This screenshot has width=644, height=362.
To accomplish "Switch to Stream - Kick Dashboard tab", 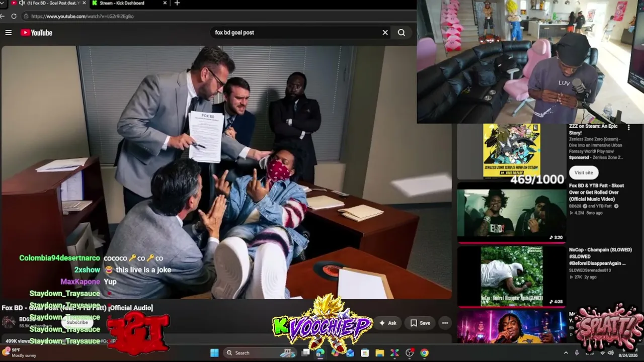I will click(x=128, y=3).
